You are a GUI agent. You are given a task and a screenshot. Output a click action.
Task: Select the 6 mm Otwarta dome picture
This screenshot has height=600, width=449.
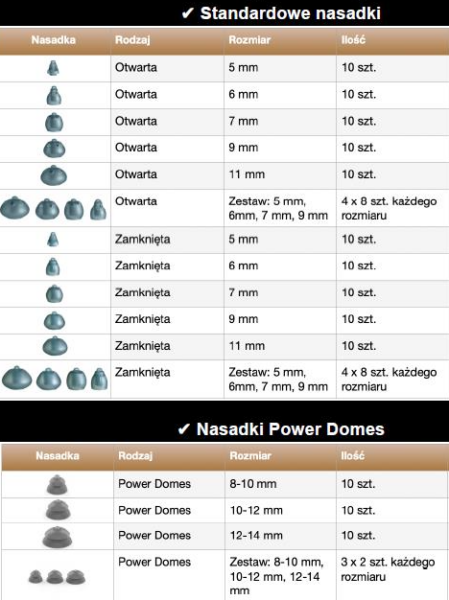pos(54,95)
